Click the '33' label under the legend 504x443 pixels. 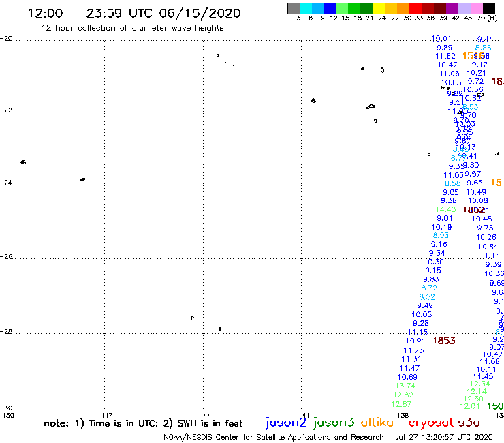pyautogui.click(x=419, y=18)
